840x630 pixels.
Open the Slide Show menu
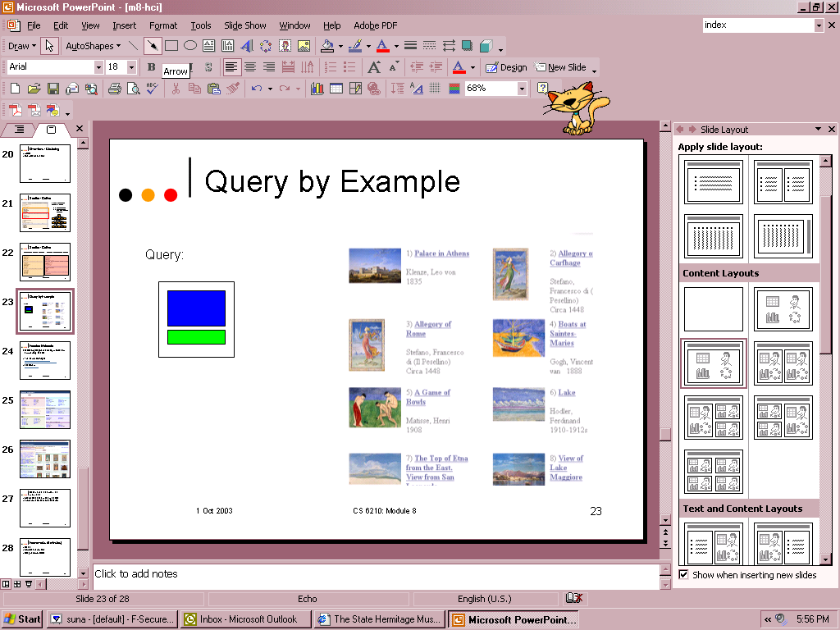pos(244,25)
